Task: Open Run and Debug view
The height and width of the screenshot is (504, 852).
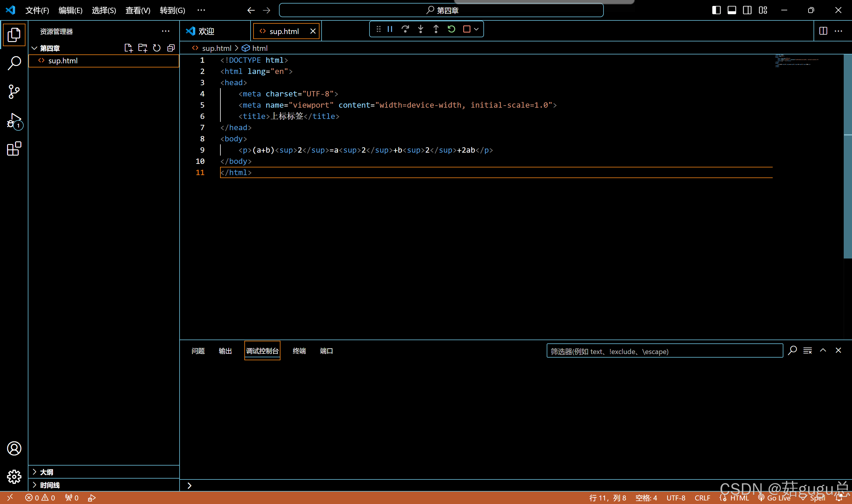Action: click(14, 121)
